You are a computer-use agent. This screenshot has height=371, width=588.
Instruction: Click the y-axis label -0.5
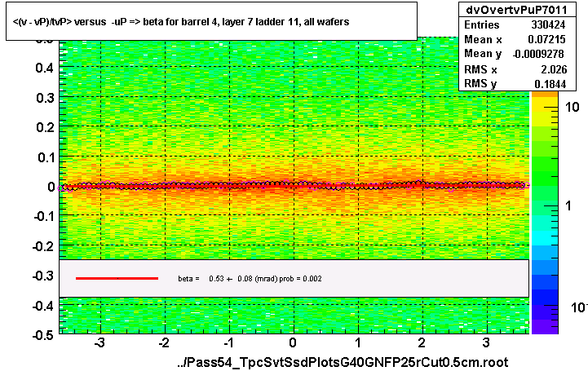coord(44,335)
